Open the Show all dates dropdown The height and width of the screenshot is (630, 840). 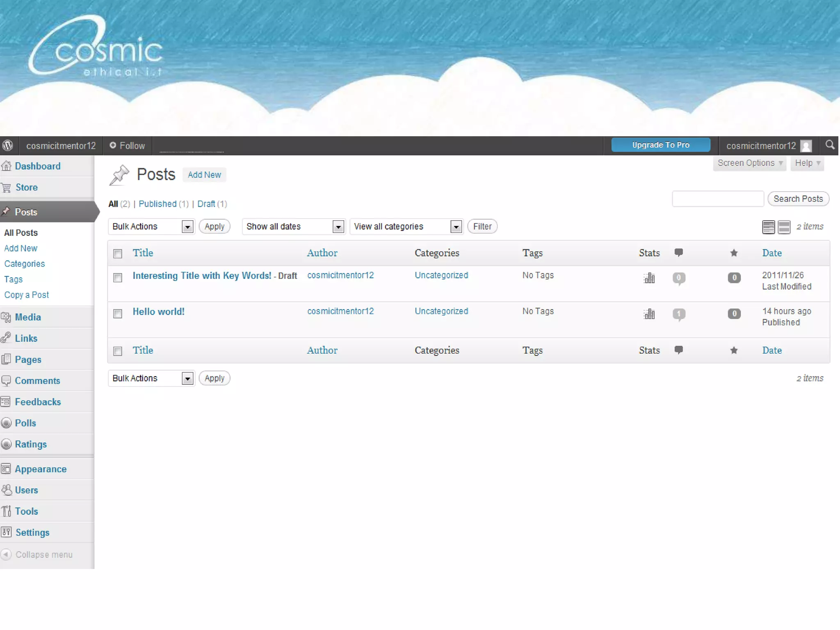pos(293,226)
